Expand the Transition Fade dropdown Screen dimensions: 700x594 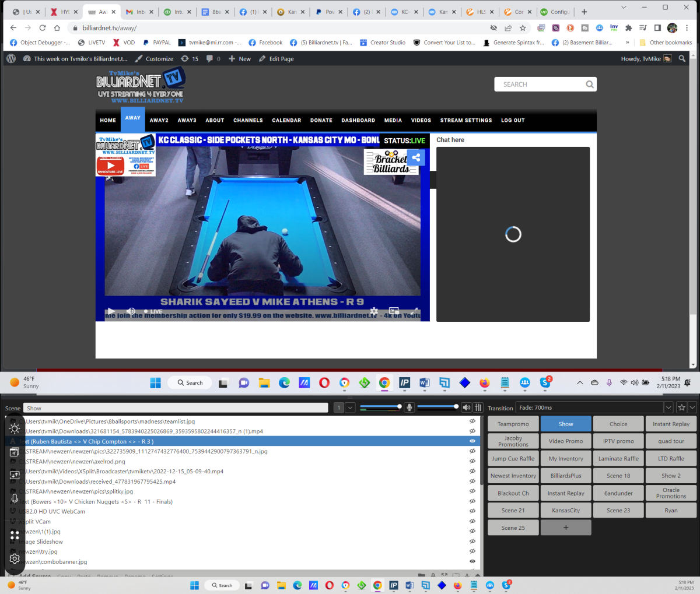point(668,407)
